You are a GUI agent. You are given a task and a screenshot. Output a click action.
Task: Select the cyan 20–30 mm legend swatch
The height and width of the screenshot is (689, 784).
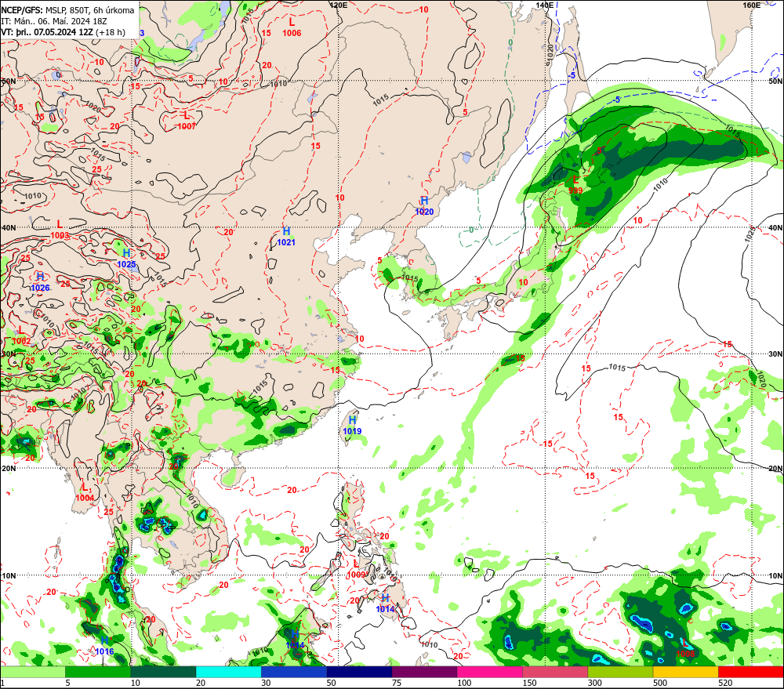(228, 672)
